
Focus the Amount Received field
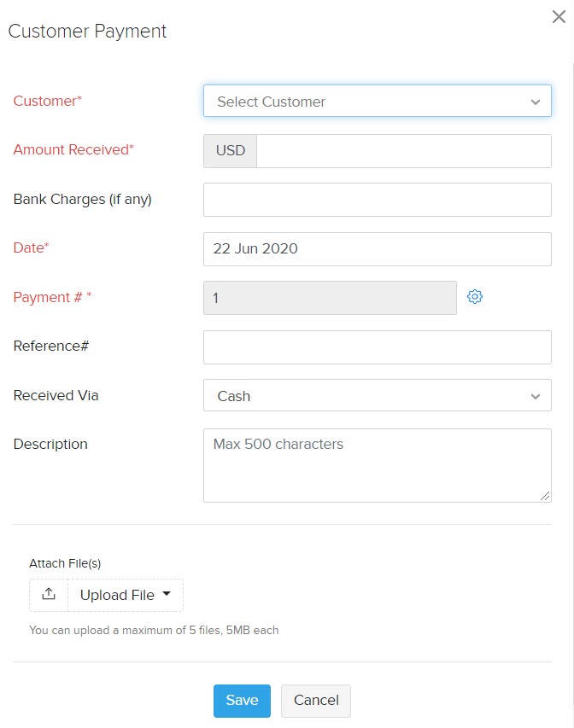[404, 151]
